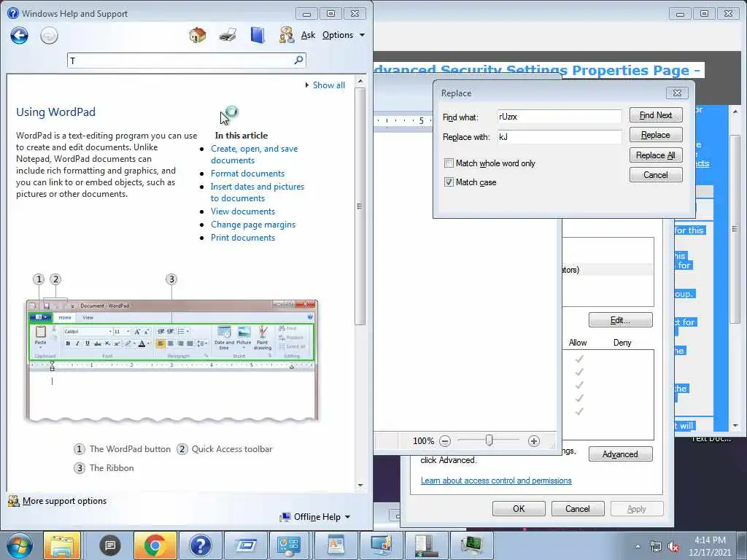Click Edit... permissions button
Image resolution: width=747 pixels, height=560 pixels.
coord(620,320)
